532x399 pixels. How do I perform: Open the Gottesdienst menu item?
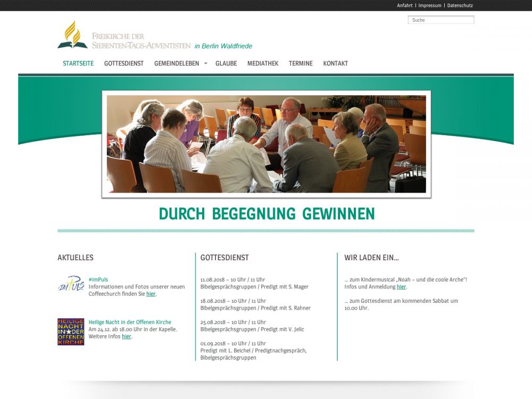pyautogui.click(x=124, y=63)
